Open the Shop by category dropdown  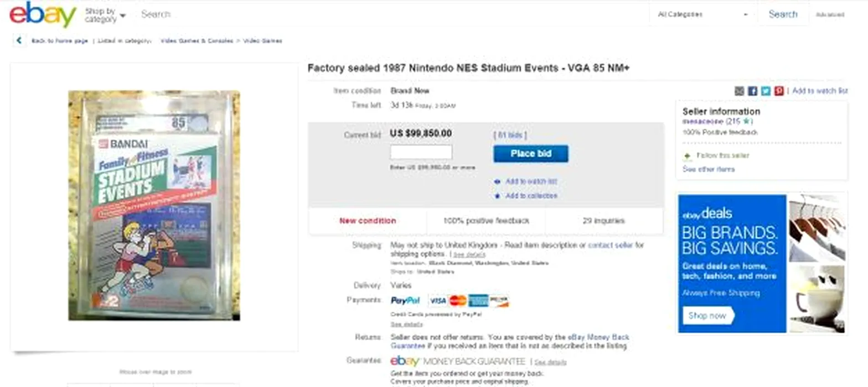tap(105, 15)
